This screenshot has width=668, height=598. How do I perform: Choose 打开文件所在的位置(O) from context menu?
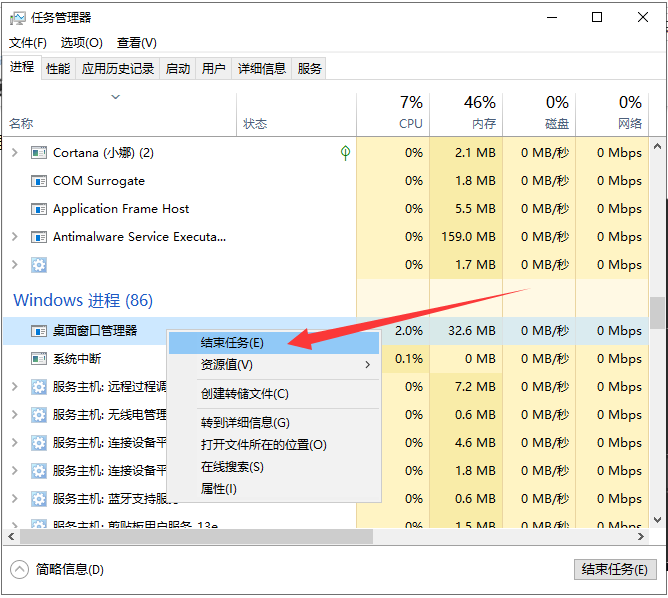click(264, 445)
